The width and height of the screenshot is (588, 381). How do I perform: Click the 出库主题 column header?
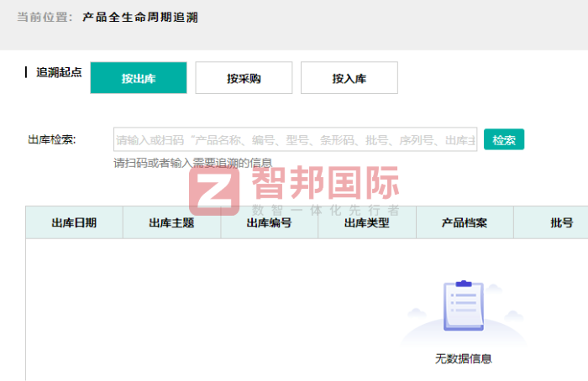(x=171, y=222)
